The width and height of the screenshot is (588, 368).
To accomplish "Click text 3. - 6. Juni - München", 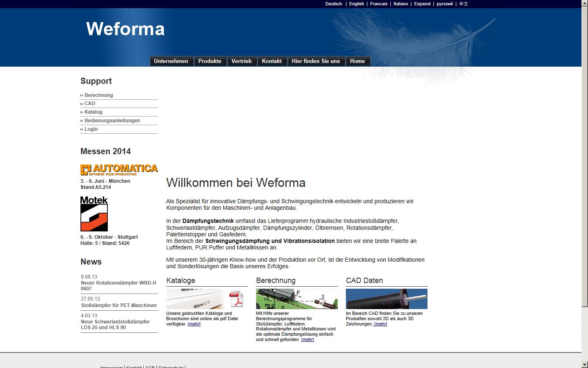I will point(105,181).
